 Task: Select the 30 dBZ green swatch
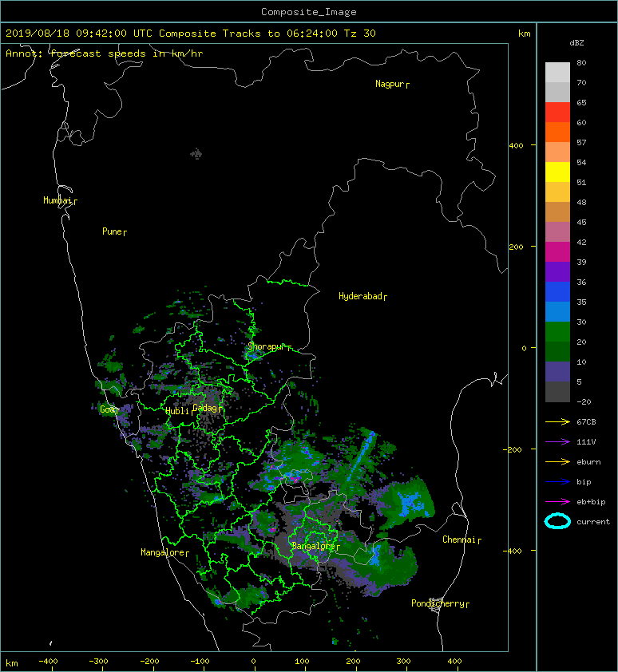tap(557, 331)
